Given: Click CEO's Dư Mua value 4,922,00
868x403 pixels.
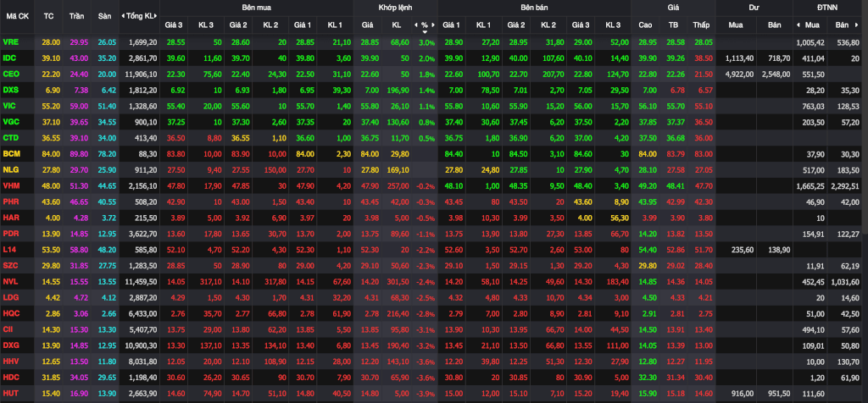Looking at the screenshot, I should [741, 74].
